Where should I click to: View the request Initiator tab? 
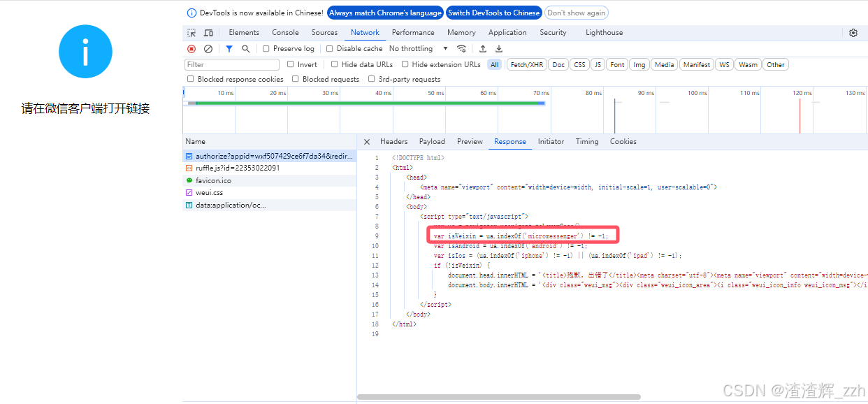tap(551, 142)
